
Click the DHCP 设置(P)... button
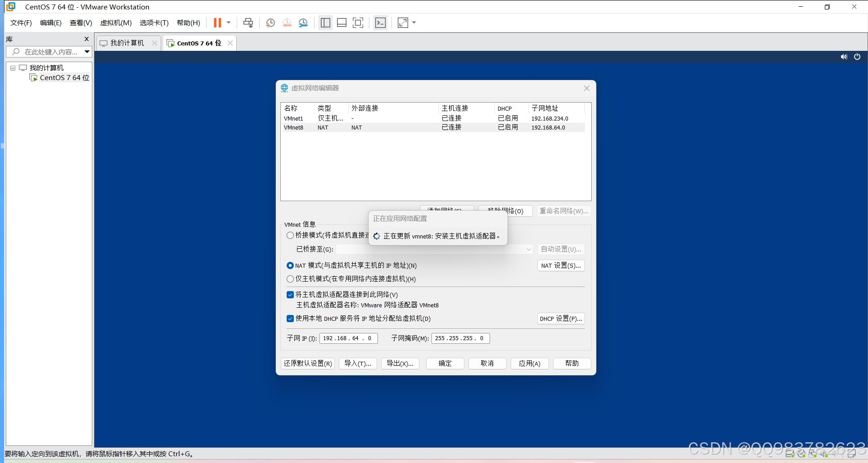(x=561, y=319)
